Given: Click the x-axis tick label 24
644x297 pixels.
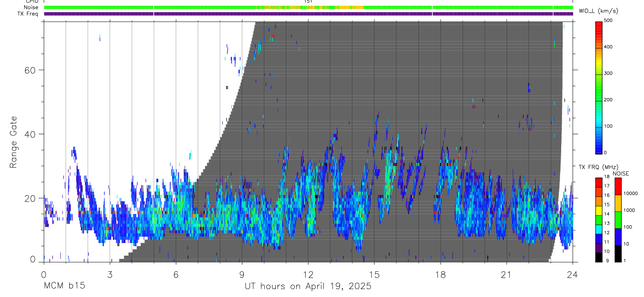Looking at the screenshot, I should [573, 274].
